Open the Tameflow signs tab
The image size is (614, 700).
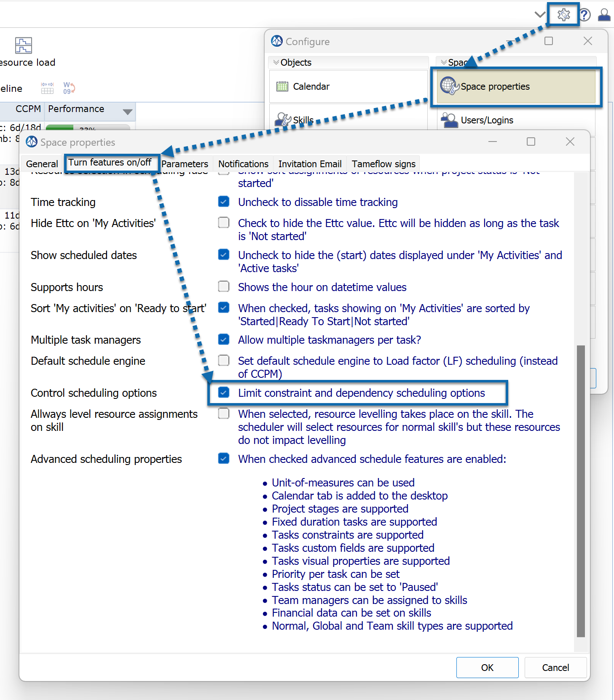pos(383,164)
